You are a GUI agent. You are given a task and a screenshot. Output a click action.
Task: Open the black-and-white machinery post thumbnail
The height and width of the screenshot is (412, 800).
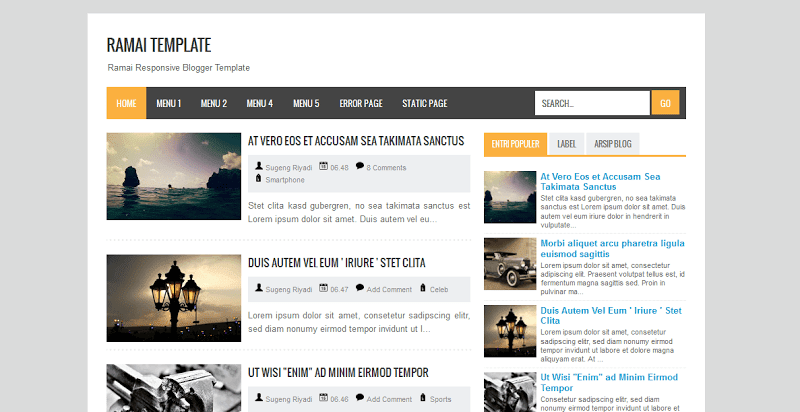(173, 388)
